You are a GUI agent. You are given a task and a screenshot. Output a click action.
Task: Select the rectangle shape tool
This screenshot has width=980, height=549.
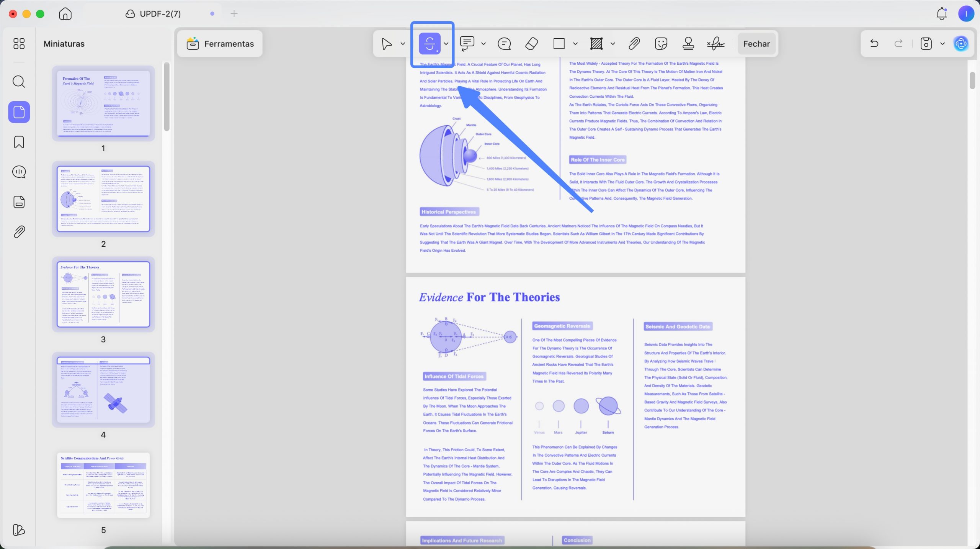point(559,44)
